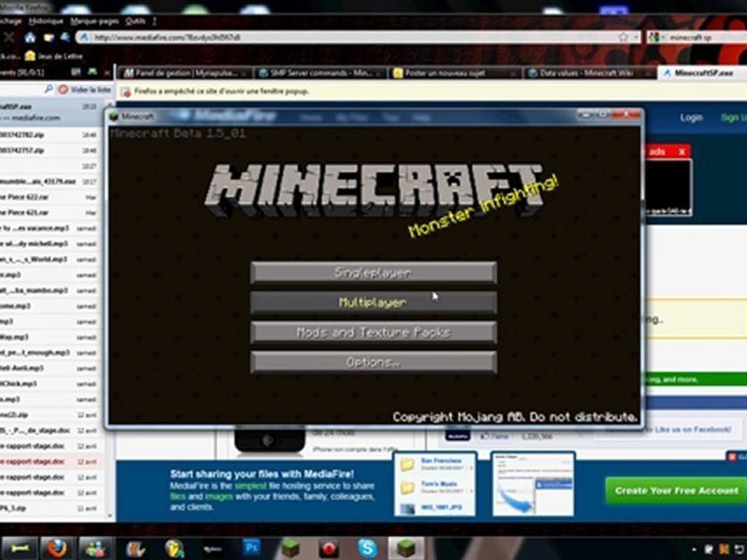Switch to Poster un nouveau sujet tab
This screenshot has height=560, width=747.
point(455,73)
